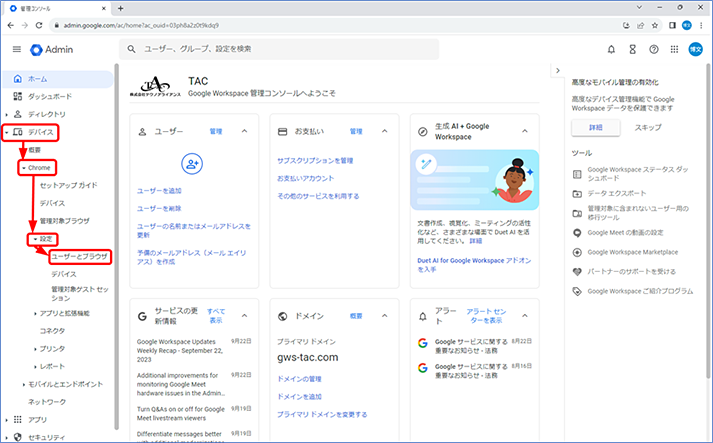
Task: Click the Google Meet video settings icon
Action: click(x=577, y=233)
